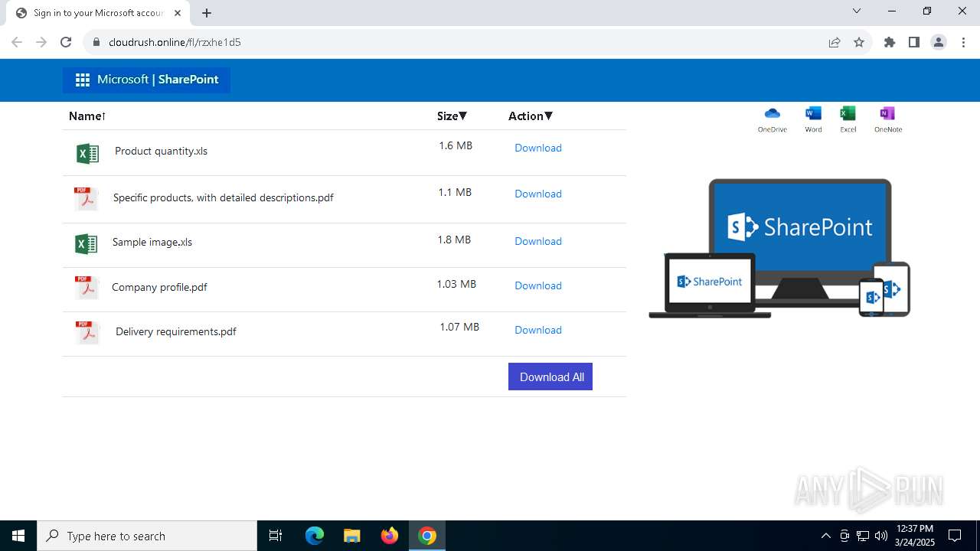
Task: Open the Extensions puzzle icon
Action: [890, 42]
